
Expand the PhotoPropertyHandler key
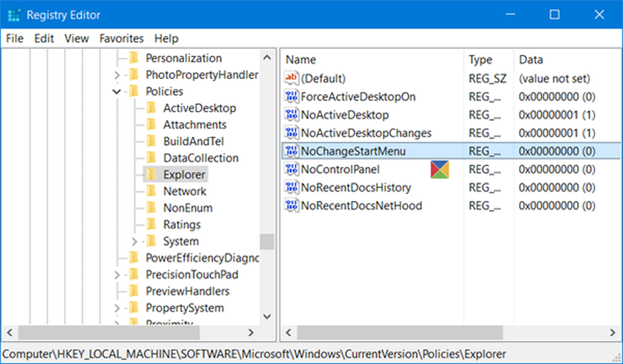[x=117, y=75]
